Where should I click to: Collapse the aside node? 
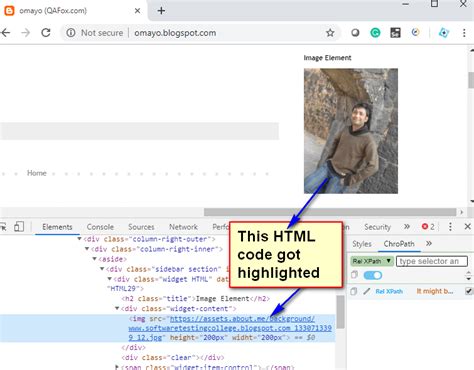coord(94,259)
